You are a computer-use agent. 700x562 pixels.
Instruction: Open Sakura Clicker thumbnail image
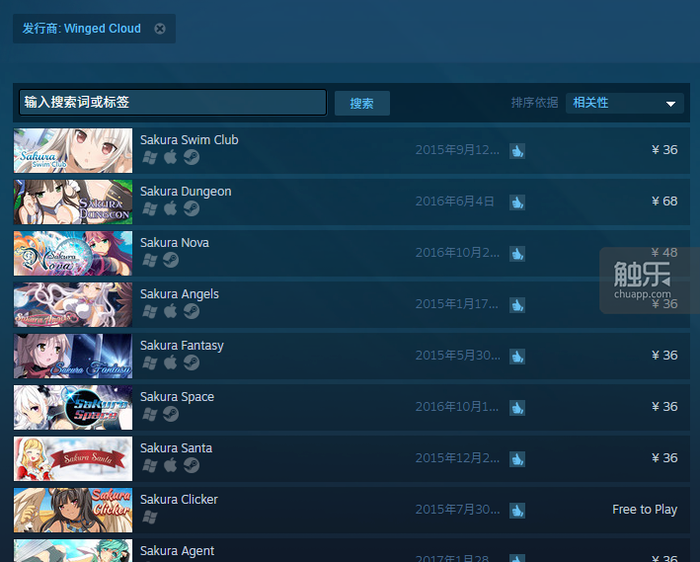(73, 510)
